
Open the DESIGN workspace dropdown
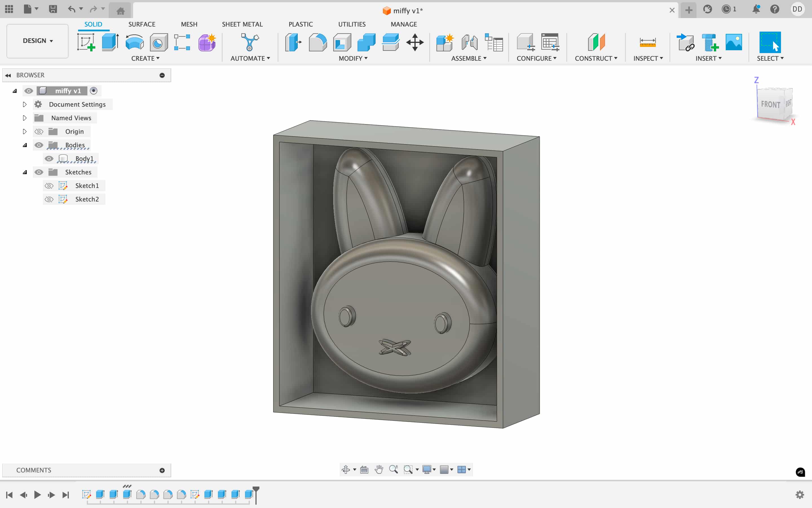pyautogui.click(x=37, y=41)
